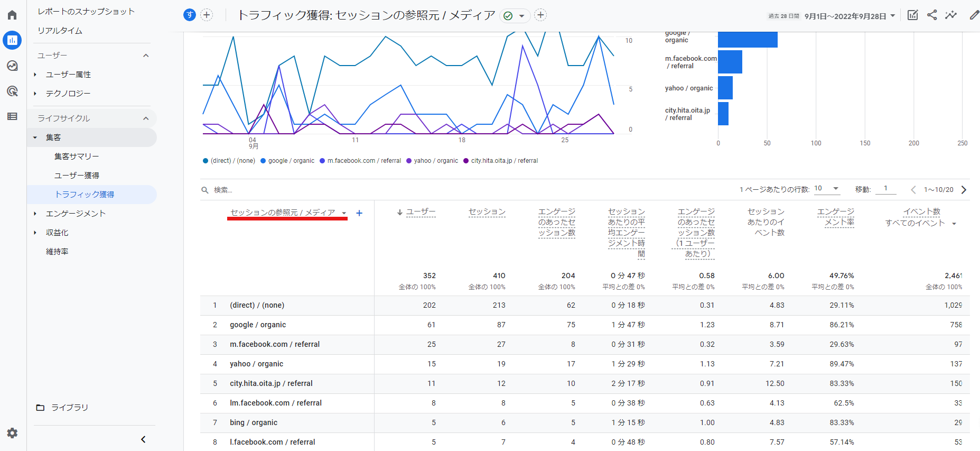Toggle the (direct) / (none) legend series
Image resolution: width=980 pixels, height=451 pixels.
229,161
